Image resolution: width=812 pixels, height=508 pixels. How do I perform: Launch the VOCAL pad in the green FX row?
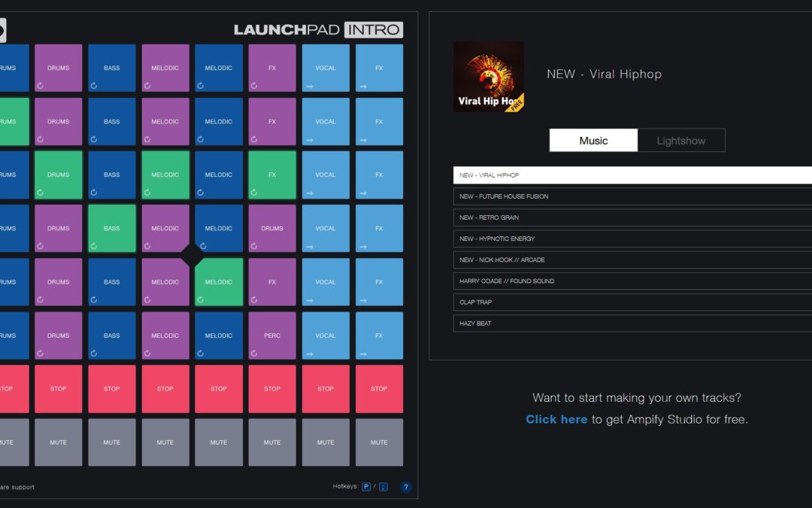[326, 175]
